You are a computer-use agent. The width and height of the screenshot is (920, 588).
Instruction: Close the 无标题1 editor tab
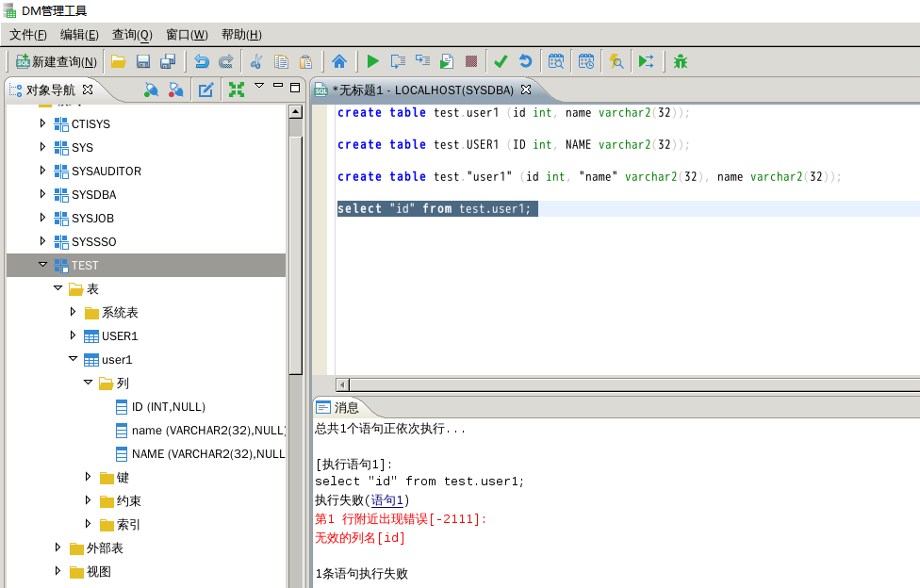[526, 90]
